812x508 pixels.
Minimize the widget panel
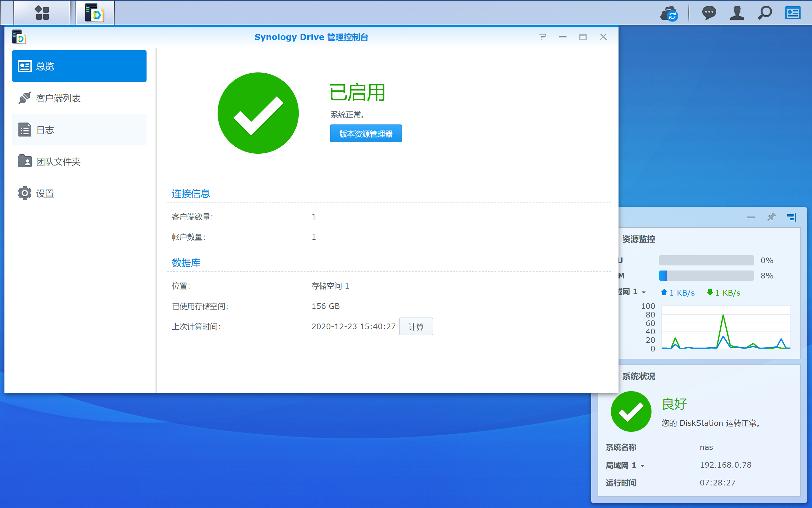(751, 217)
